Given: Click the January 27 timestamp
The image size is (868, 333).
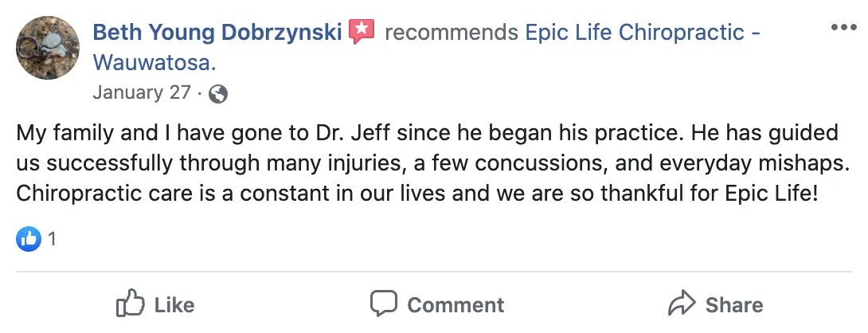Looking at the screenshot, I should [142, 92].
